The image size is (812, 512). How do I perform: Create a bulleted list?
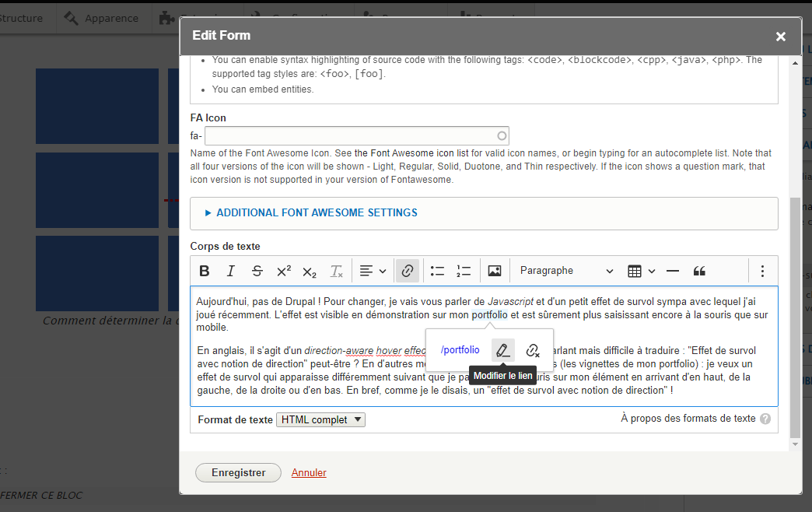pyautogui.click(x=437, y=270)
